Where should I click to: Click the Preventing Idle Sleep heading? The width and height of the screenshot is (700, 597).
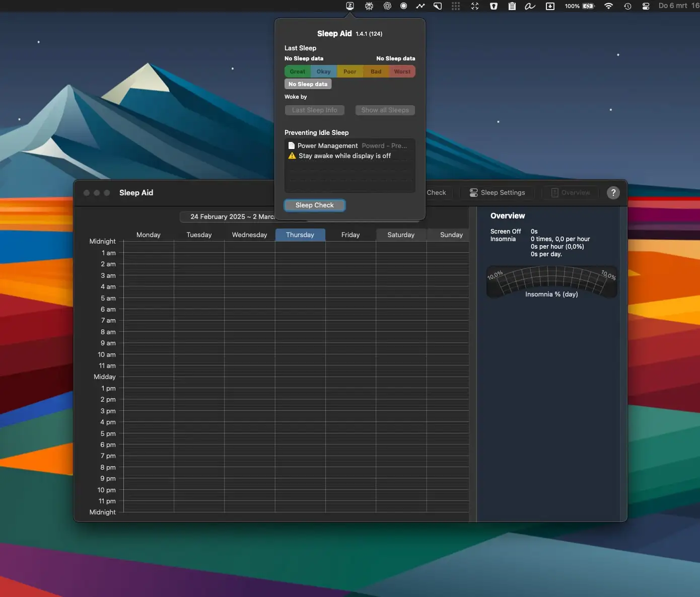316,133
